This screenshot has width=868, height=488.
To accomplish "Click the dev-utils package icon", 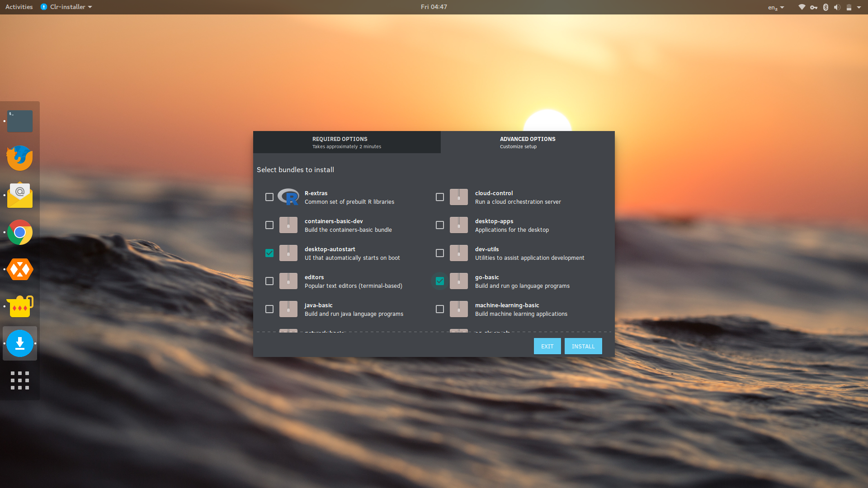I will pyautogui.click(x=459, y=253).
